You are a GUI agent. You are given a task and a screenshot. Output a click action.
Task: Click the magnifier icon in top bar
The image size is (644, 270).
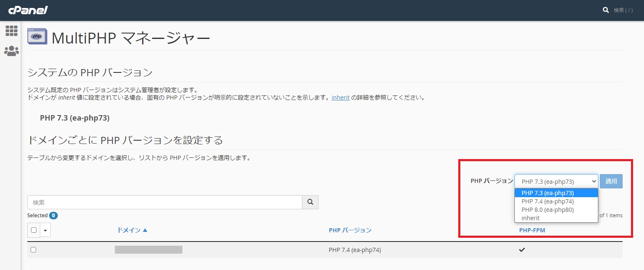(x=605, y=10)
